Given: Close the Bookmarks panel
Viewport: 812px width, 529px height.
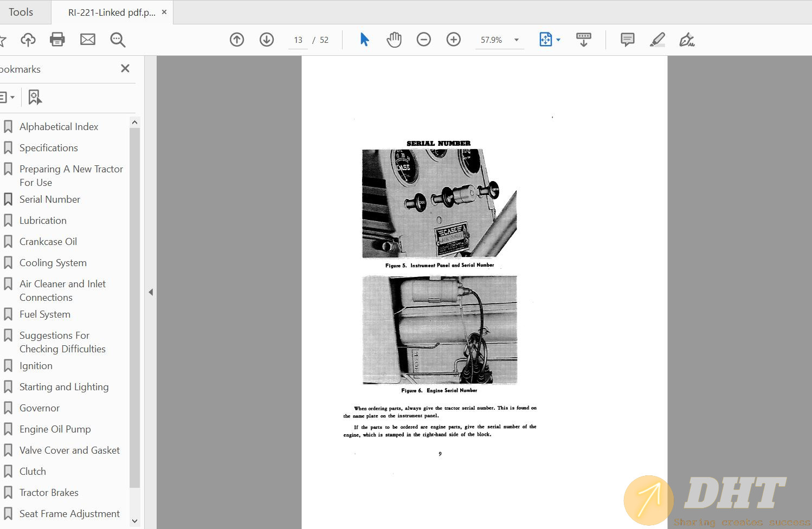Looking at the screenshot, I should click(125, 68).
